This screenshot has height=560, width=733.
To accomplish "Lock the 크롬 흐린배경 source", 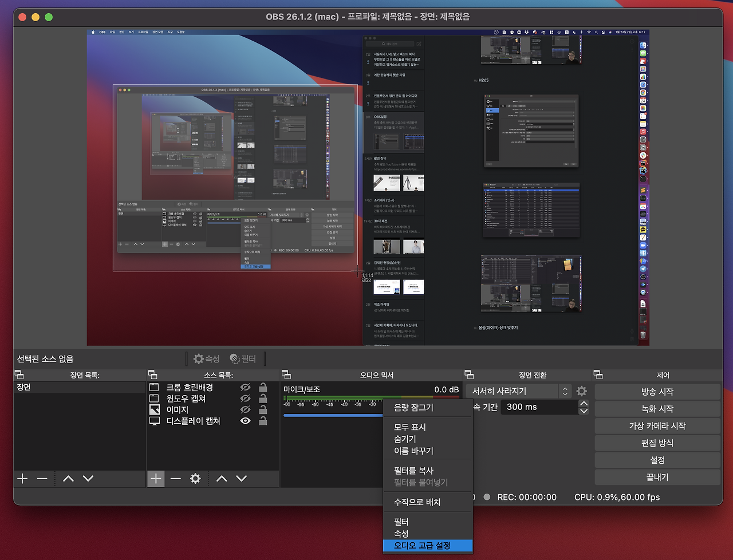I will point(263,387).
